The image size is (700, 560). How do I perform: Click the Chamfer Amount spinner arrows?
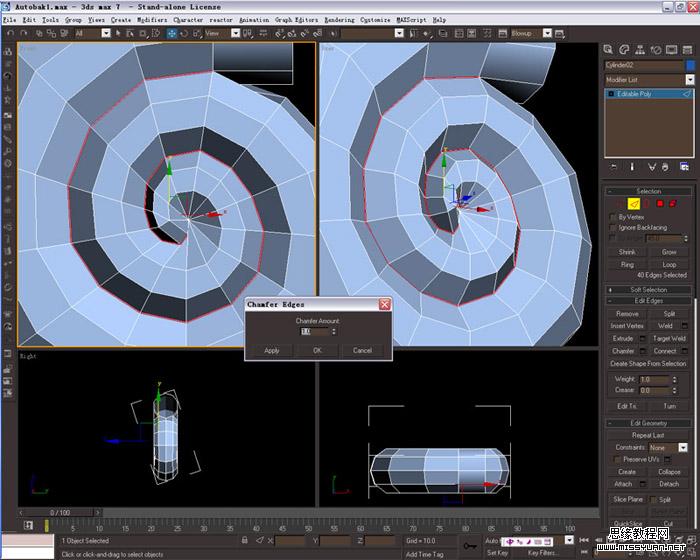click(333, 332)
